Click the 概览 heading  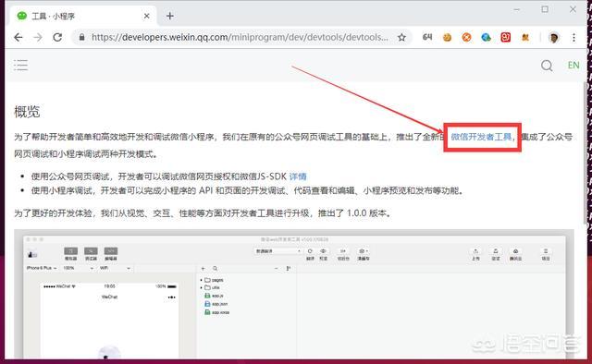tap(27, 112)
